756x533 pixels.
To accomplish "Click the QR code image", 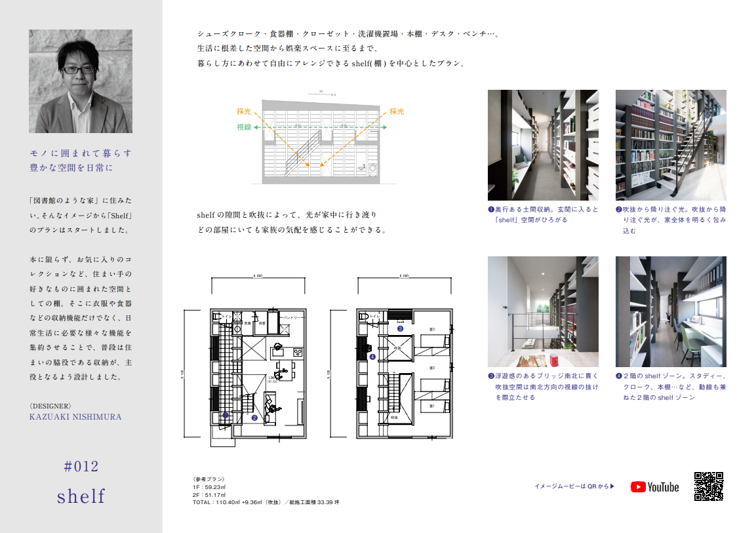I will pos(708,486).
